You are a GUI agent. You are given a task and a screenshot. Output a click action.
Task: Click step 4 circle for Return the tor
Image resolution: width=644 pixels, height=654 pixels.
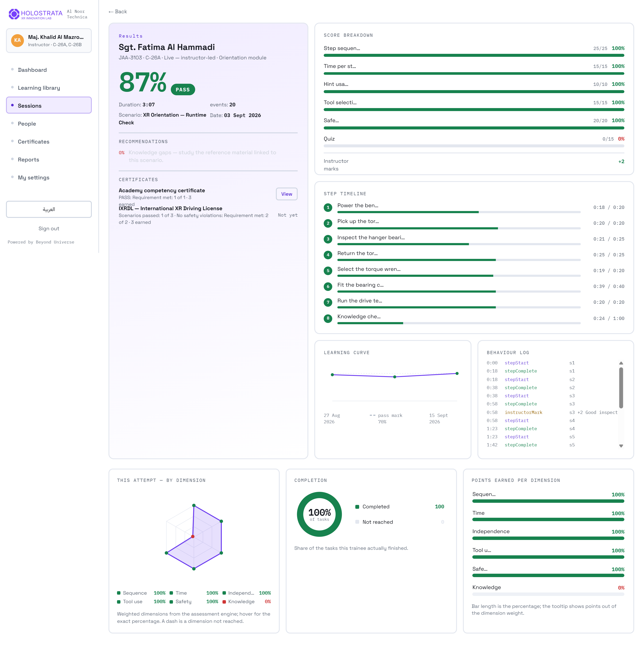pos(328,255)
